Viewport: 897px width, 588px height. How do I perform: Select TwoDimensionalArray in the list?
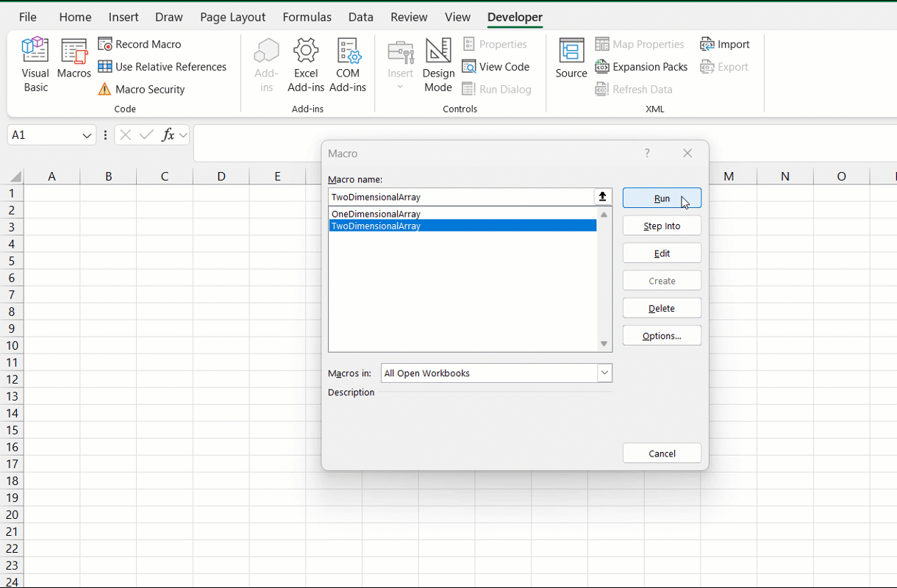462,226
